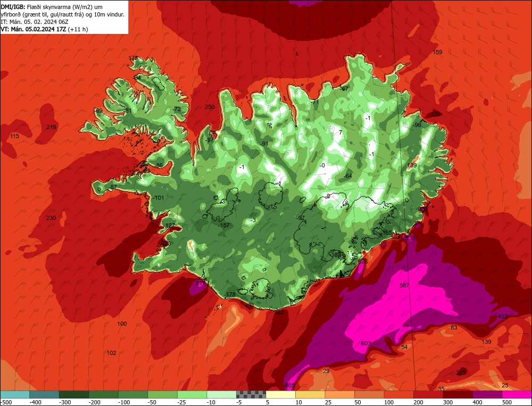Choose the dark green legend swatch between -300 and -200
Screen dimensions: 532x406
coord(73,394)
